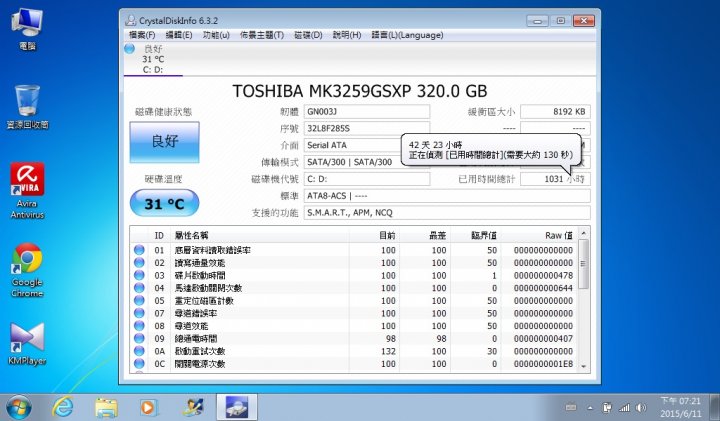720x421 pixels.
Task: Open Windows Media Player from the taskbar
Action: pyautogui.click(x=148, y=407)
